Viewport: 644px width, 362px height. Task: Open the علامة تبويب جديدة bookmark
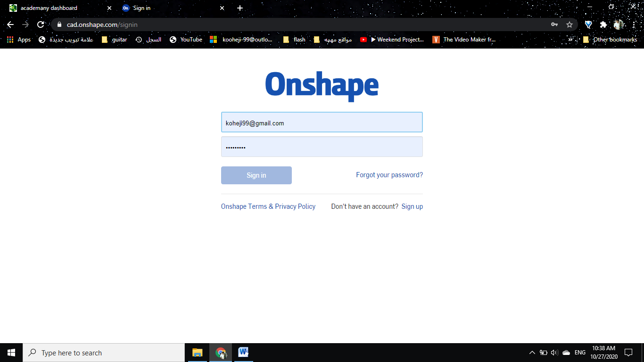pos(66,40)
